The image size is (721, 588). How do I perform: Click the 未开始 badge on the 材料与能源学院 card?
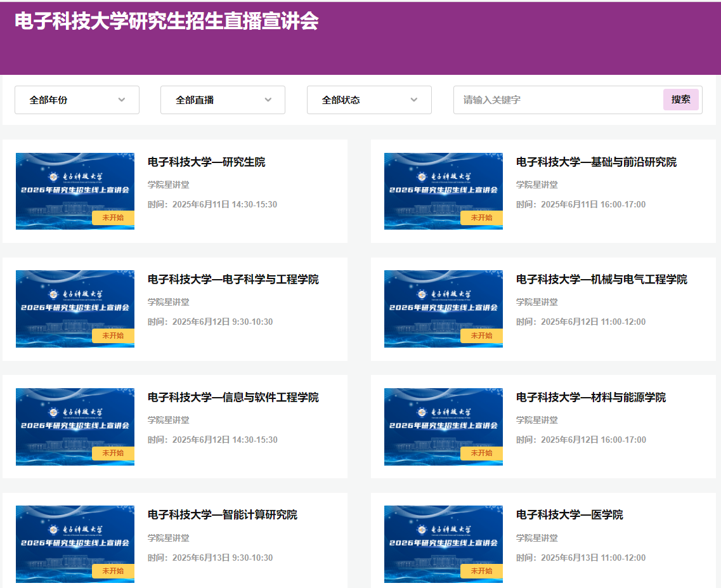481,453
